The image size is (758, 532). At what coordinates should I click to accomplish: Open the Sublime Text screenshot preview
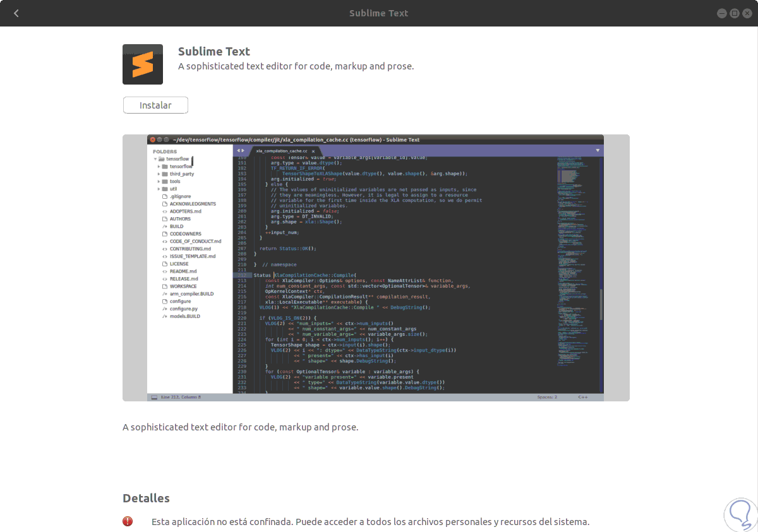tap(376, 268)
